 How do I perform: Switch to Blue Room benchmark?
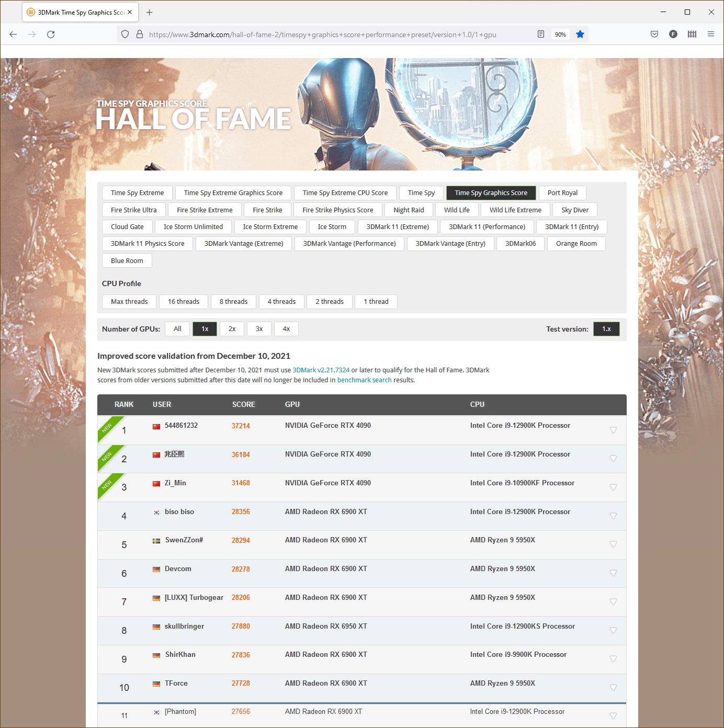pos(127,261)
